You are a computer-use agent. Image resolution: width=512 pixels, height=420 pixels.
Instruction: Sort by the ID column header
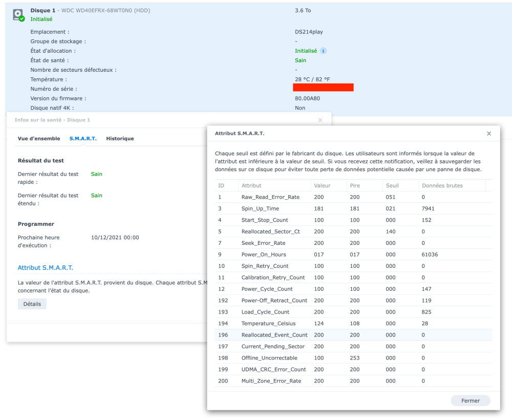click(221, 185)
